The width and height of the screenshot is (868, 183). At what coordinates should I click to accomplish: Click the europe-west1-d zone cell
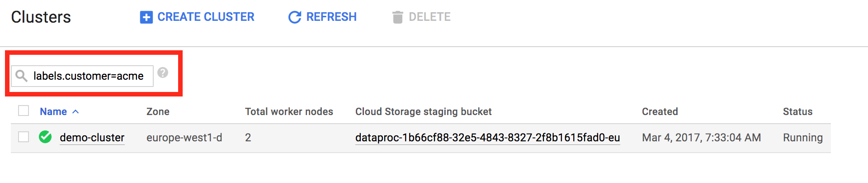point(184,138)
